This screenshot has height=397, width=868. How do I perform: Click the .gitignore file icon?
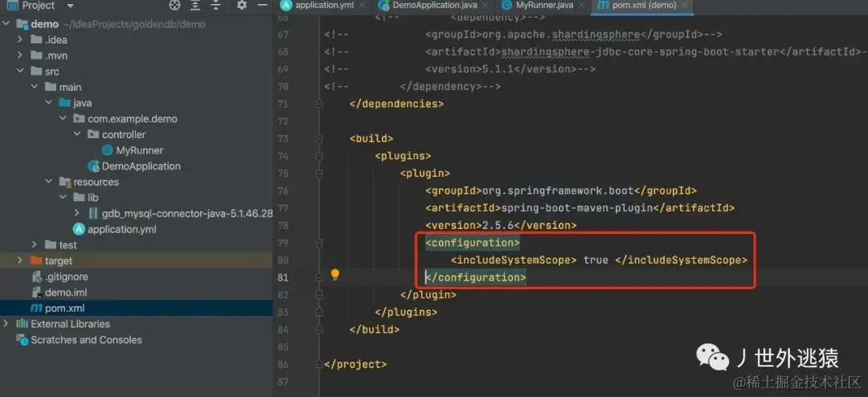click(x=36, y=276)
